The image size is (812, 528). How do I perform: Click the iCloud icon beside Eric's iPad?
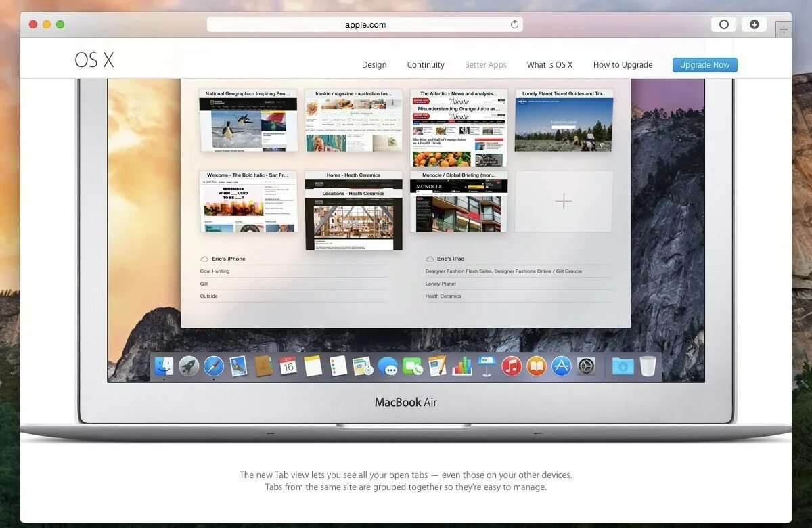pos(430,259)
